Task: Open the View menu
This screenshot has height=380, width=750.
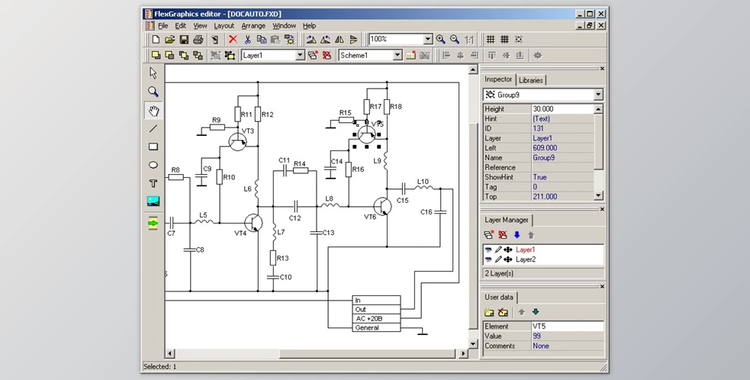Action: coord(200,26)
